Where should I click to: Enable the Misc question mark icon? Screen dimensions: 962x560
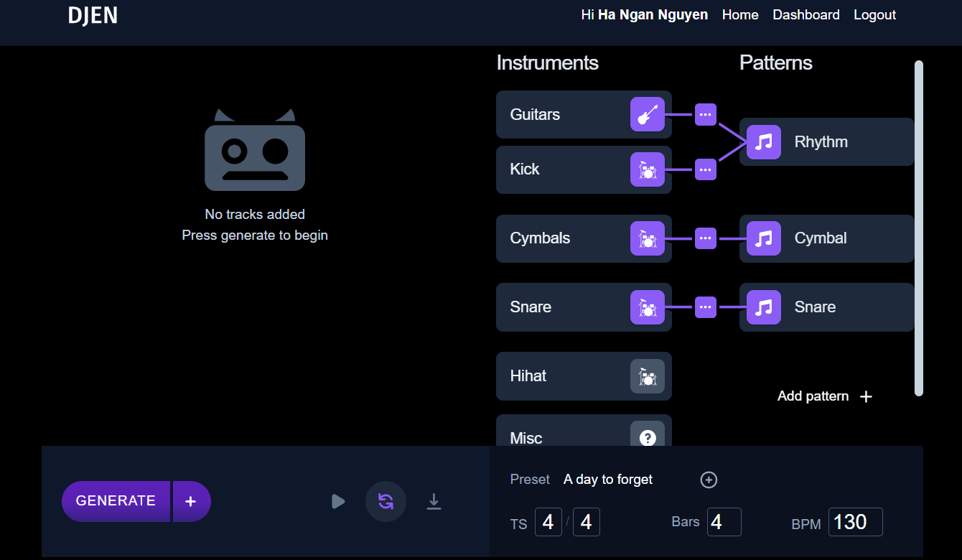coord(648,437)
